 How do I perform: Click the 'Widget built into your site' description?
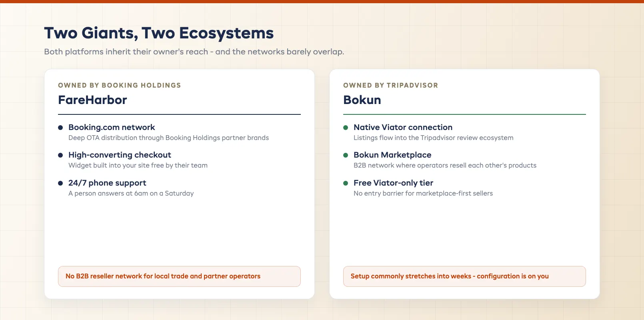[138, 165]
